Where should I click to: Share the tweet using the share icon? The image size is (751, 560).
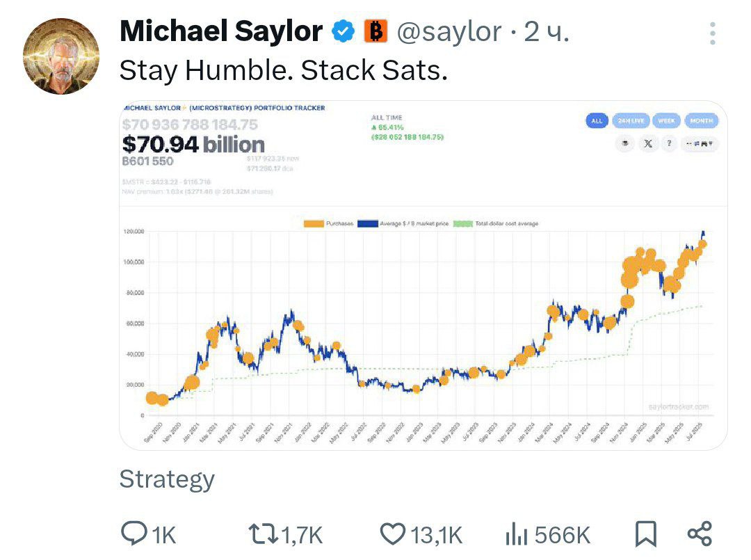700,534
